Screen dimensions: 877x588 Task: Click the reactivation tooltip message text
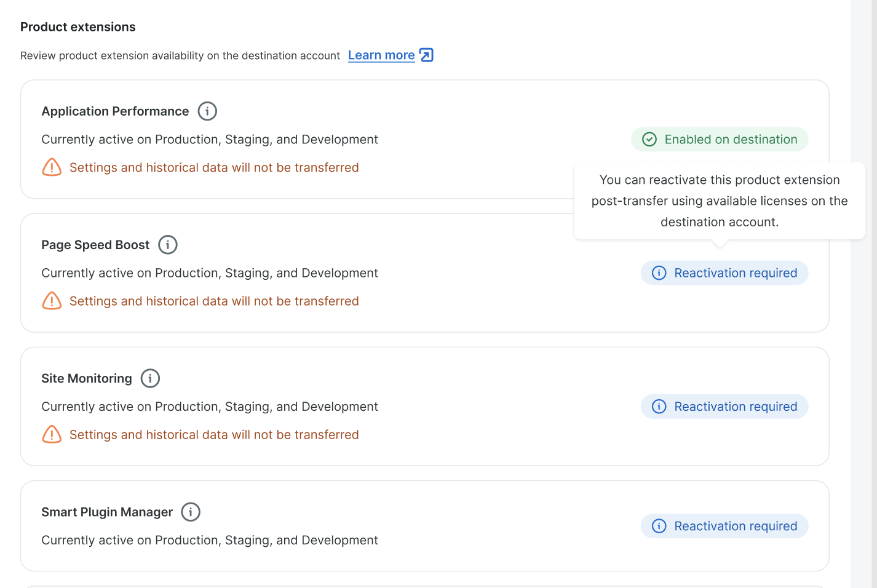[719, 201]
